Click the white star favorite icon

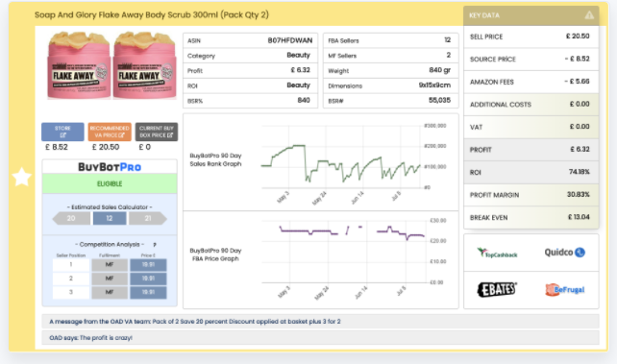(22, 177)
